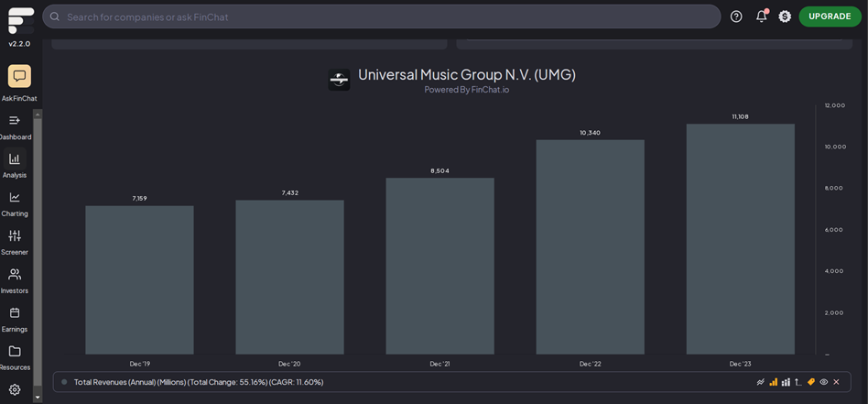Open the Resources folder icon

coord(15,352)
